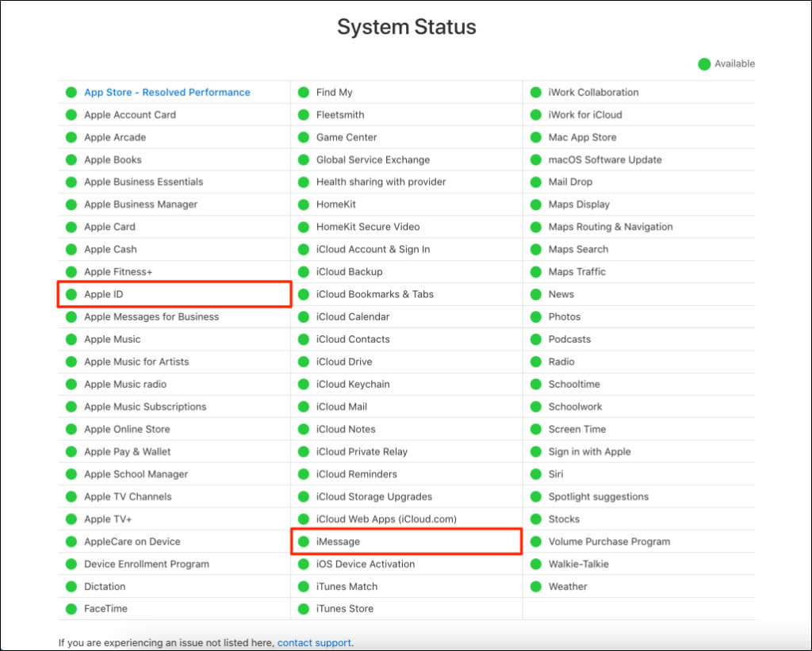Click the Global Service Exchange entry
The width and height of the screenshot is (812, 651).
pyautogui.click(x=373, y=159)
